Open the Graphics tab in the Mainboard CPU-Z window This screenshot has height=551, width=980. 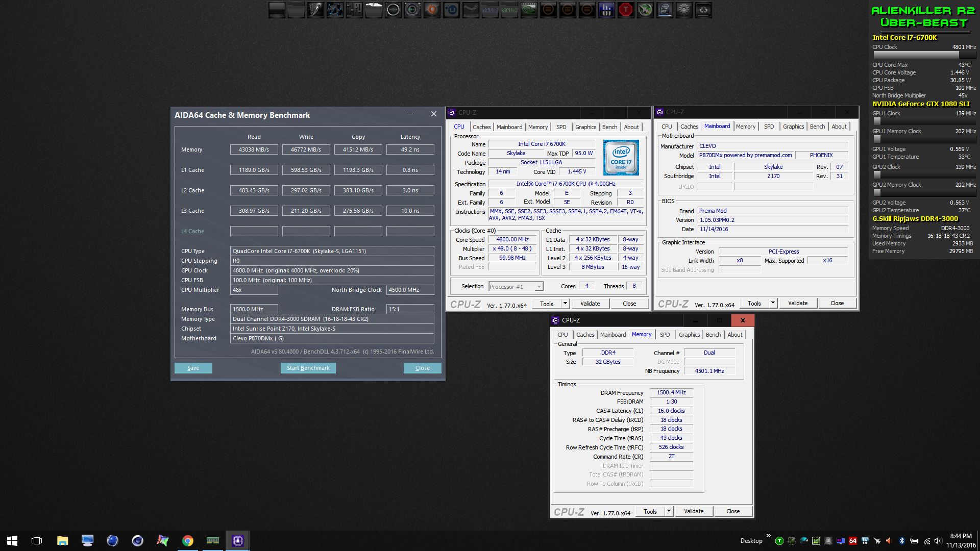793,127
